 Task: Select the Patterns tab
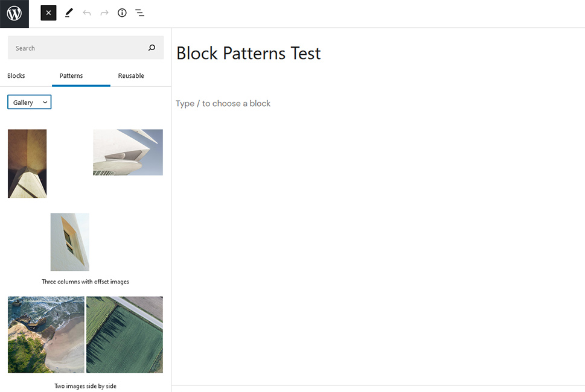click(71, 75)
